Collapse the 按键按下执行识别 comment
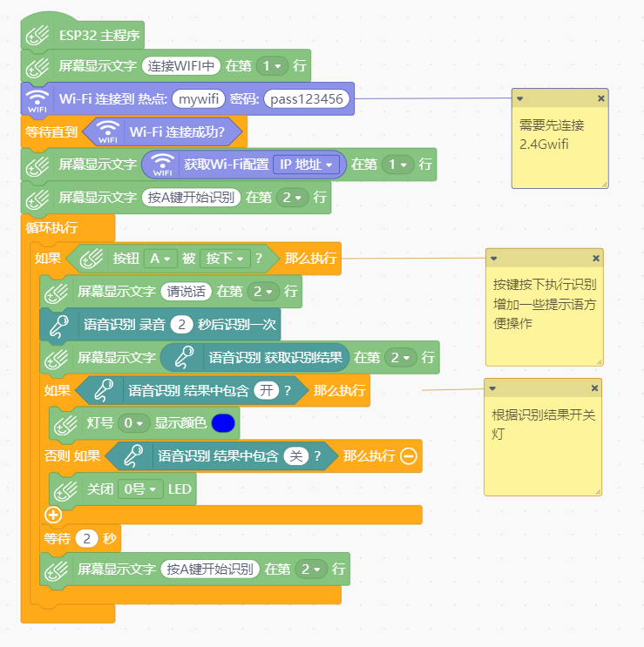This screenshot has height=647, width=644. pos(494,259)
